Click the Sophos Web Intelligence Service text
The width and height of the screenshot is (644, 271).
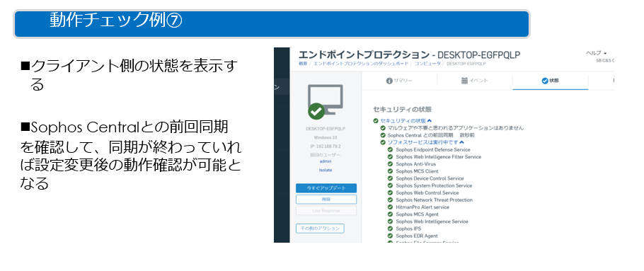[432, 221]
